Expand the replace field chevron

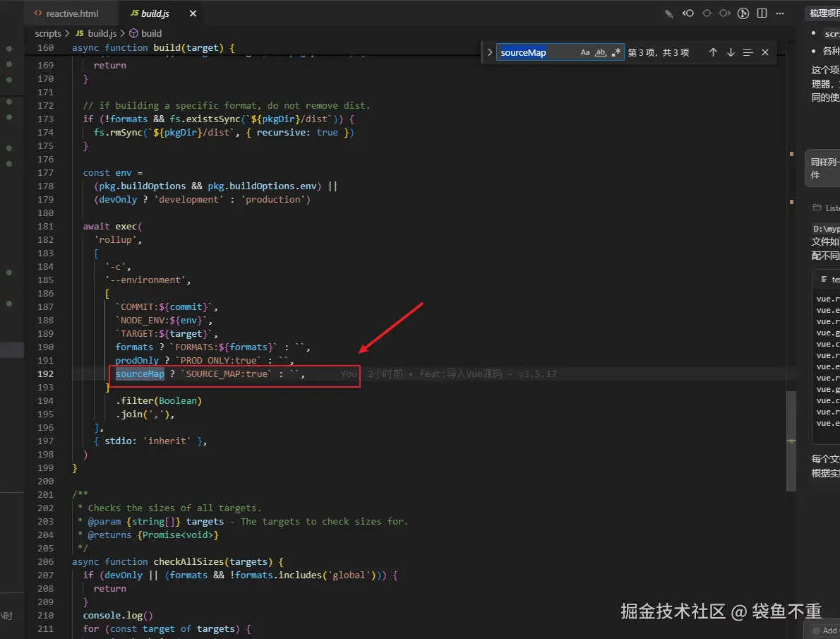tap(490, 52)
